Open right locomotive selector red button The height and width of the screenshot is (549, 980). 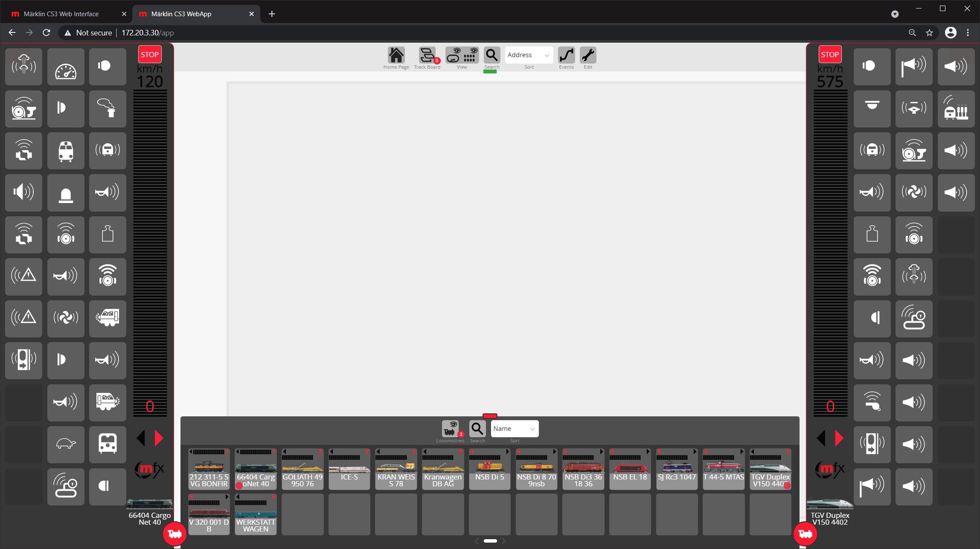805,534
